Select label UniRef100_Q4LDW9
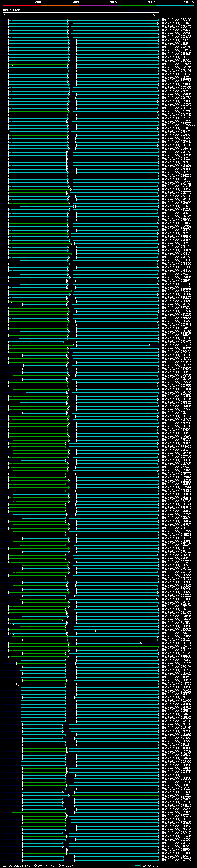The image size is (197, 868). pos(177,54)
